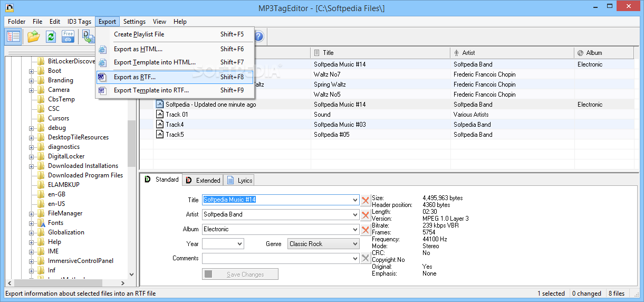Select the Standard tab
The image size is (644, 302).
point(161,180)
